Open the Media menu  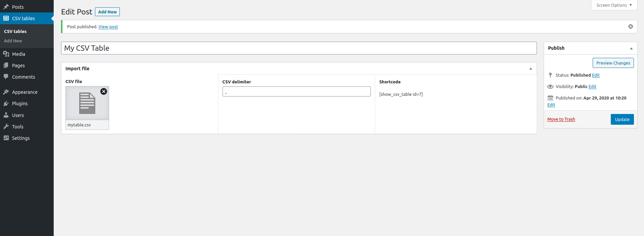pyautogui.click(x=27, y=54)
